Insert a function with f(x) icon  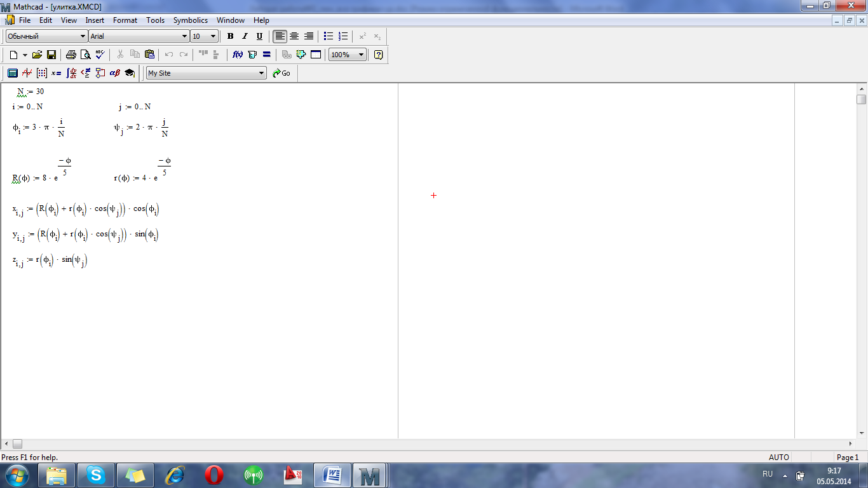tap(238, 55)
